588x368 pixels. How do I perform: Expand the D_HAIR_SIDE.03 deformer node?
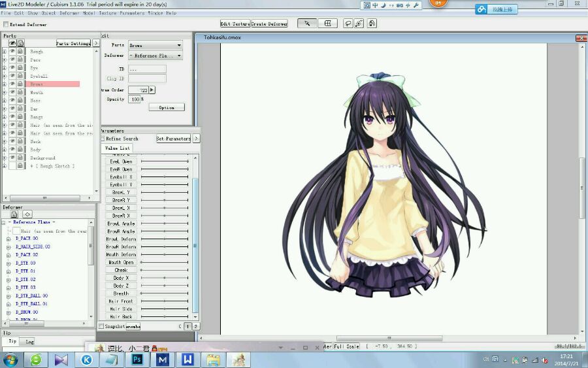8,247
